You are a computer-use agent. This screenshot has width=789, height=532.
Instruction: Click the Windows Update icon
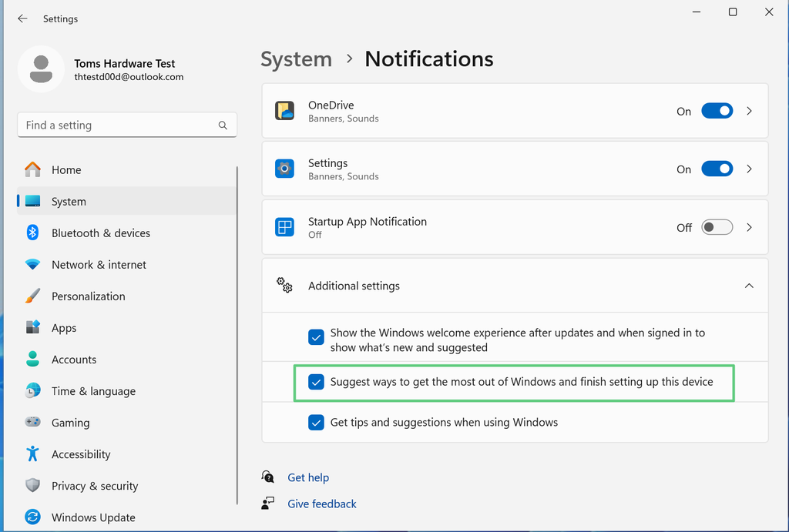point(32,517)
